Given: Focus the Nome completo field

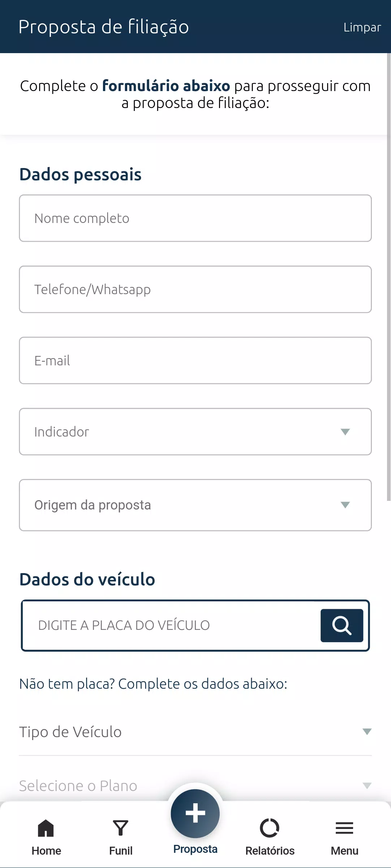Looking at the screenshot, I should (x=195, y=218).
